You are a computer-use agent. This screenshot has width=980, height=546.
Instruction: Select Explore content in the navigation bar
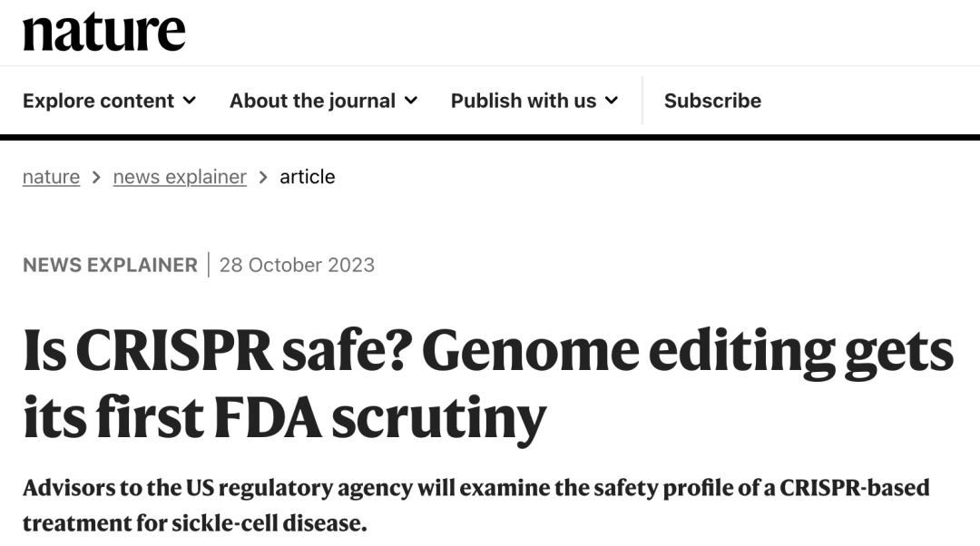pyautogui.click(x=98, y=101)
